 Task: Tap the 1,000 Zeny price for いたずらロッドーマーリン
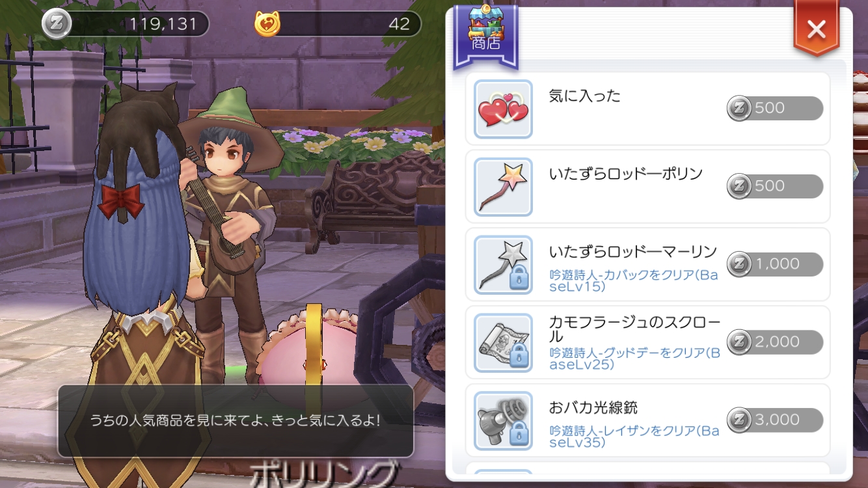coord(774,264)
